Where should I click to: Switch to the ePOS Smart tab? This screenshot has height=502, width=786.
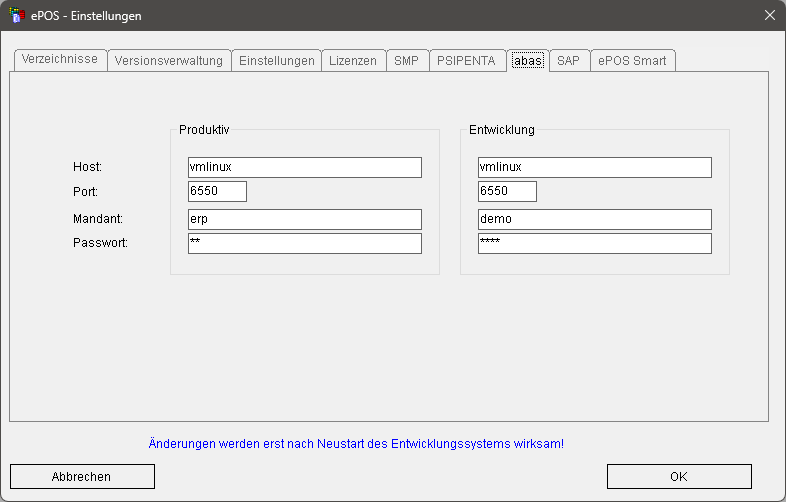[633, 61]
